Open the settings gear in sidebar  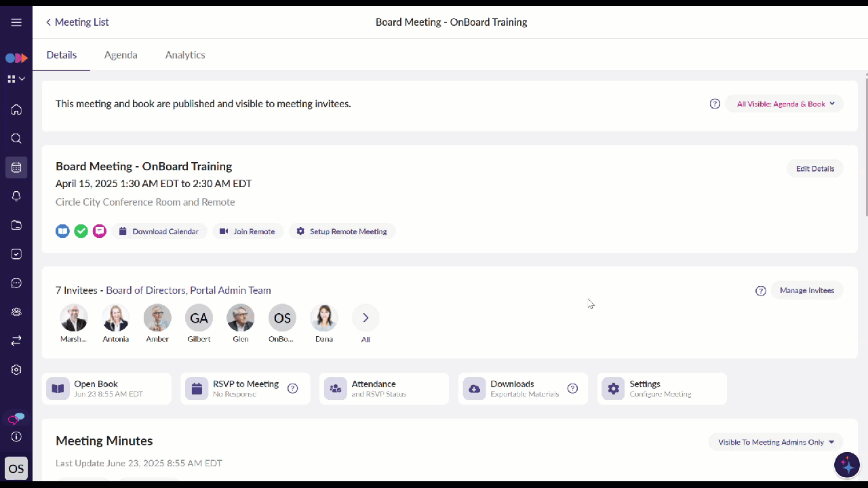coord(16,369)
